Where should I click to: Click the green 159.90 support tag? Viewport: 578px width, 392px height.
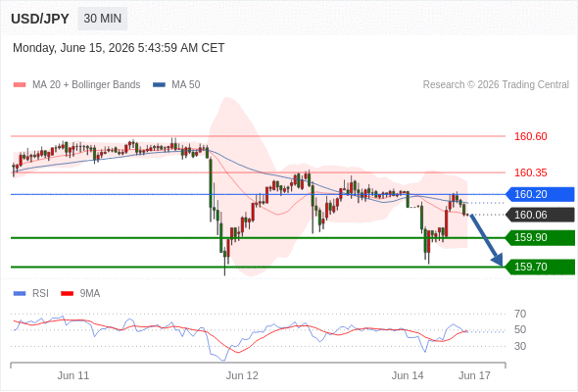pos(540,237)
